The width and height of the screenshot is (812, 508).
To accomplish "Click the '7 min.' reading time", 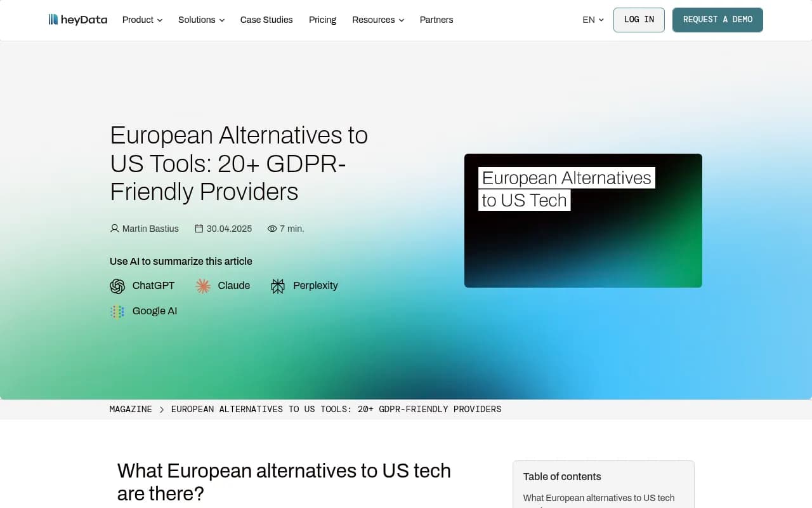I will [292, 229].
